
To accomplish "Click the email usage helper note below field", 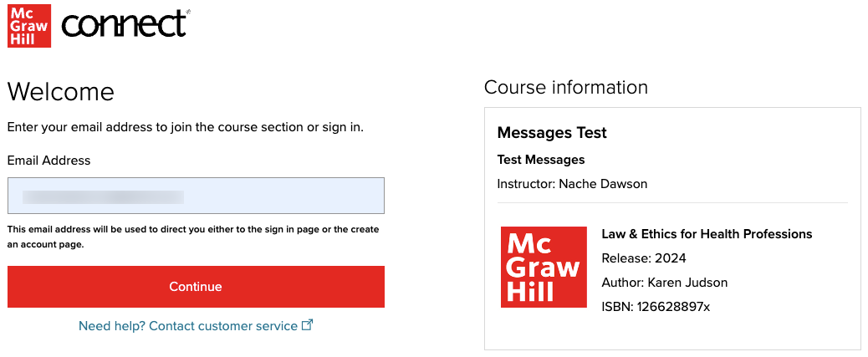I will click(x=193, y=237).
